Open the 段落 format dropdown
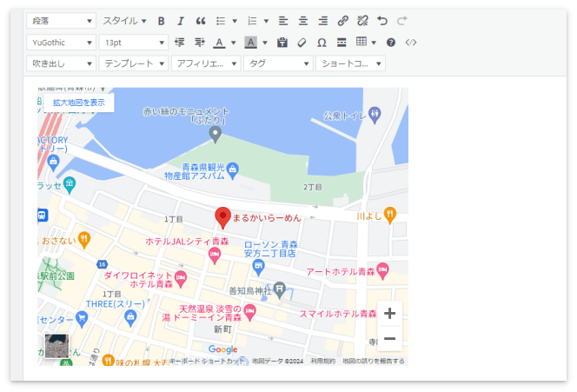 61,21
